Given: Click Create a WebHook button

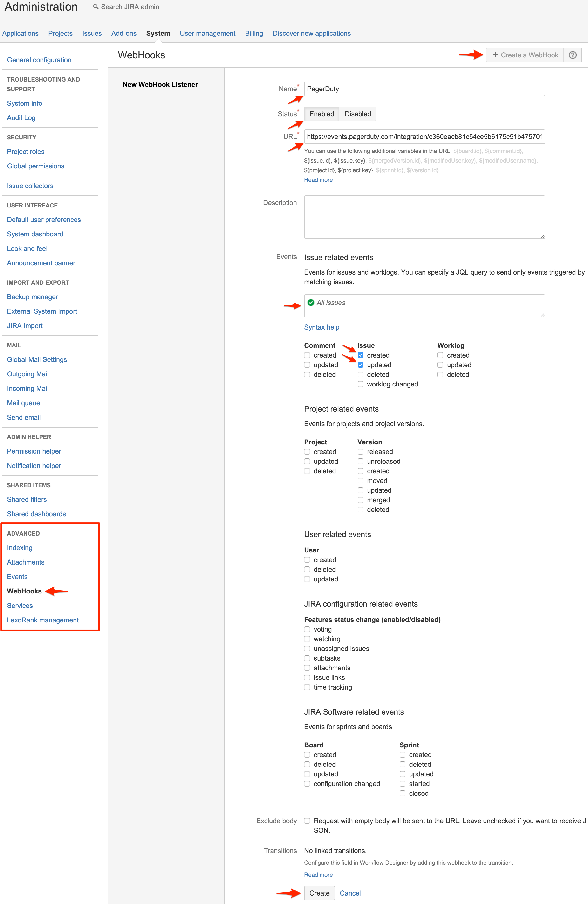Looking at the screenshot, I should click(525, 55).
